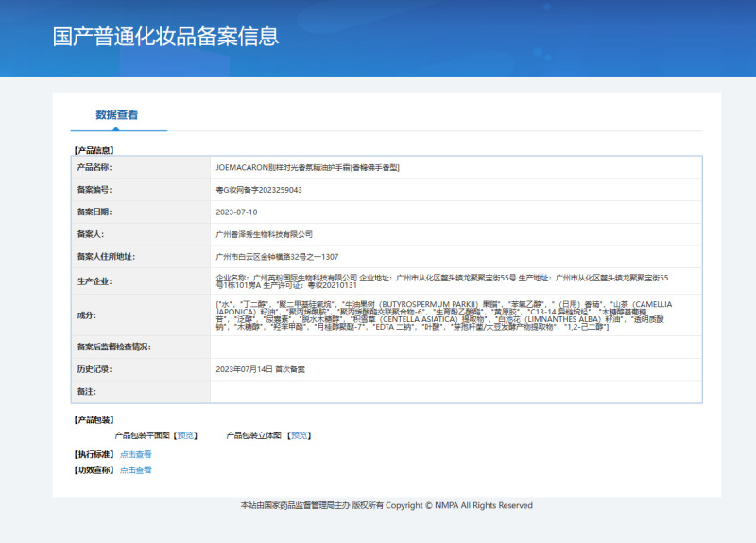Click the 备案人住所地址 row label
The image size is (756, 543).
(x=106, y=257)
